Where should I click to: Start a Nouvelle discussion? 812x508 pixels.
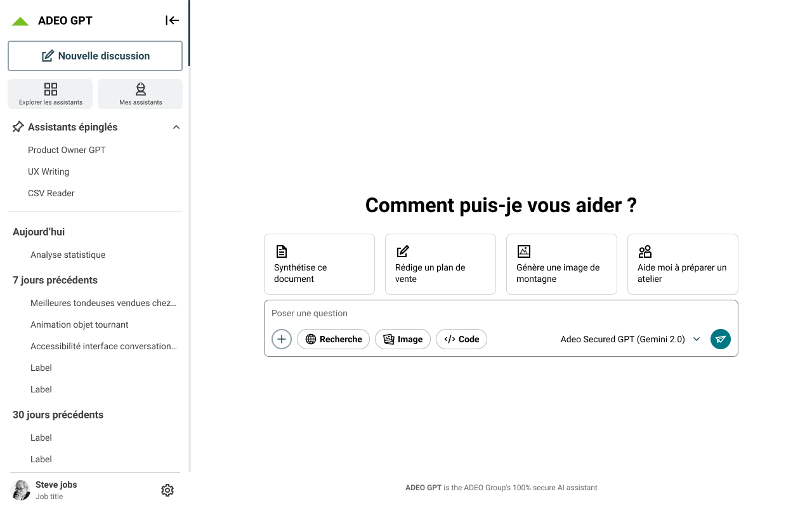pos(95,56)
